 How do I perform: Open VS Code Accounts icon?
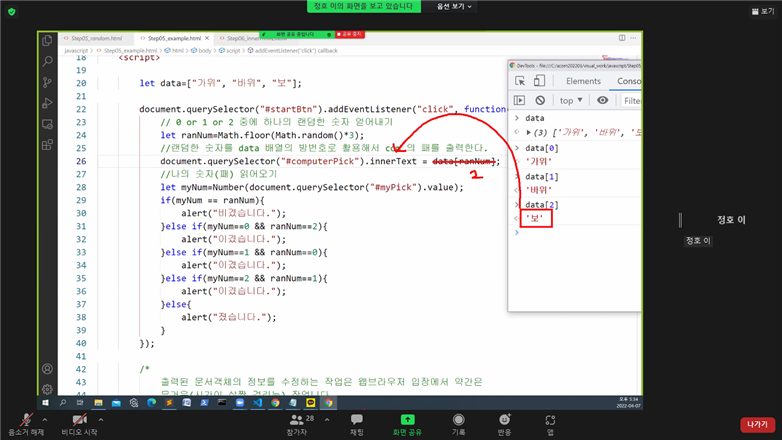click(x=47, y=369)
